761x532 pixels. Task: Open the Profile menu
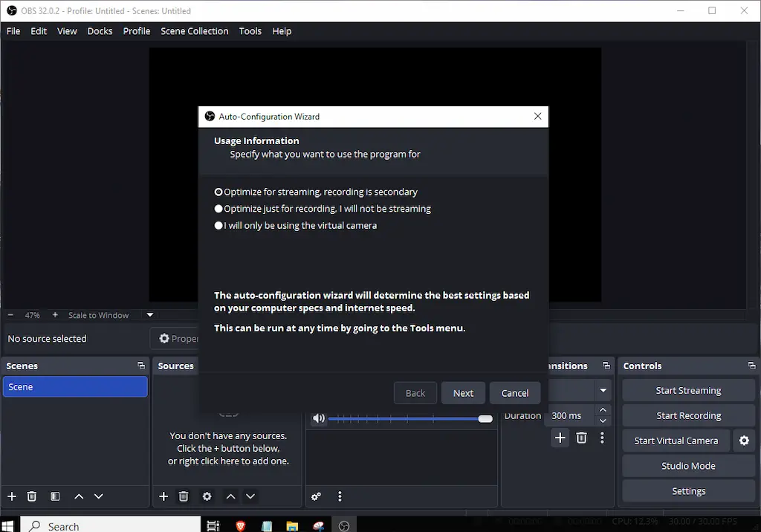pos(137,31)
